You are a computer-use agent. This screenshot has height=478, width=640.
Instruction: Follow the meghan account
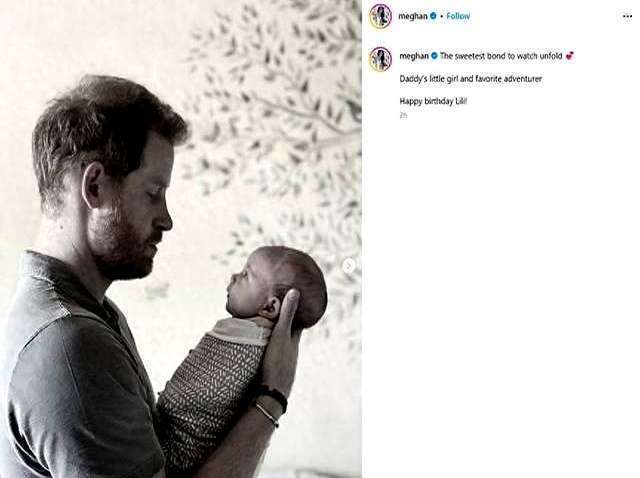pos(458,16)
